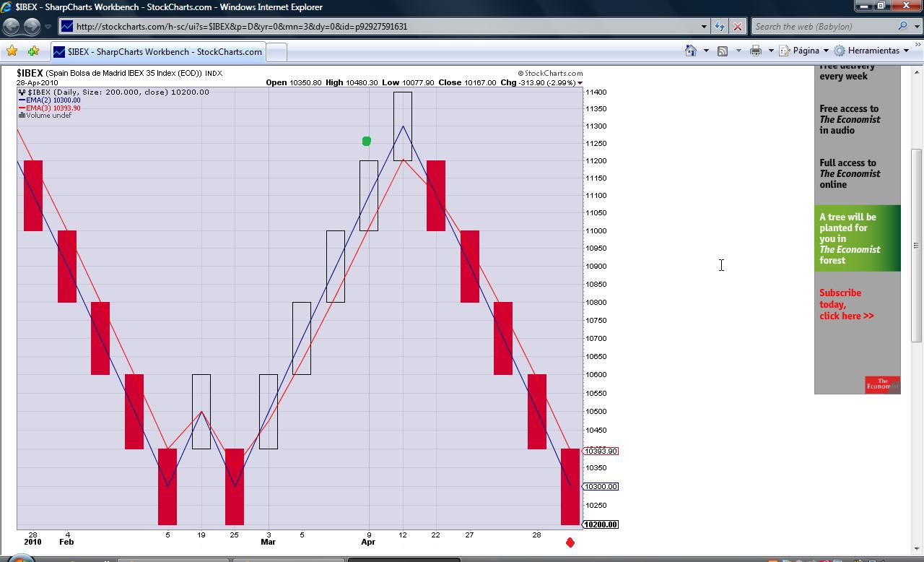Click the 11400 price axis label
The height and width of the screenshot is (562, 924).
coord(596,92)
